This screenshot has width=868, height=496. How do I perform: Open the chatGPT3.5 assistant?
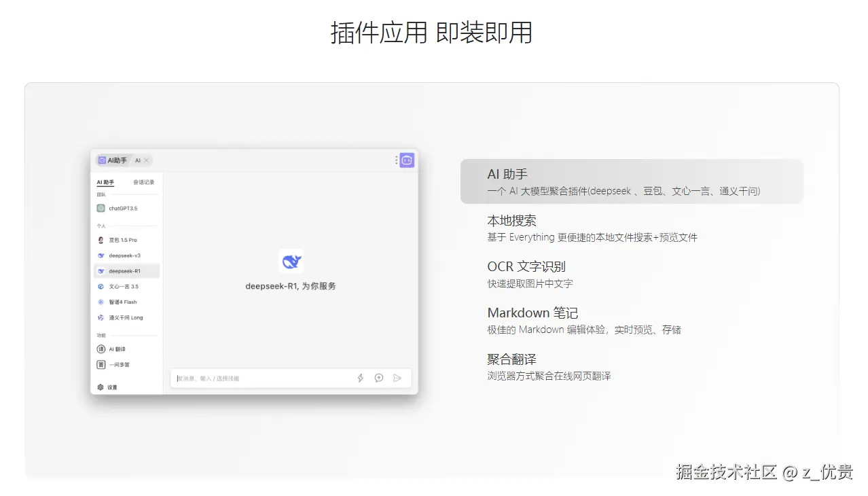[x=120, y=209]
